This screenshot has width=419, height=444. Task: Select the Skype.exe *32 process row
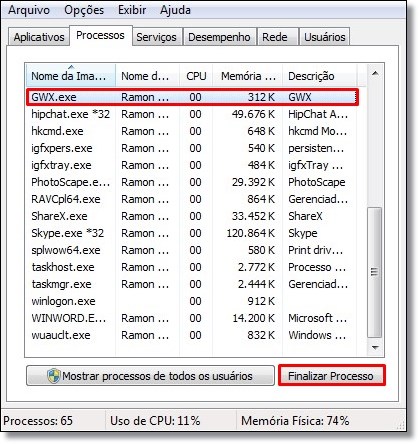(192, 233)
